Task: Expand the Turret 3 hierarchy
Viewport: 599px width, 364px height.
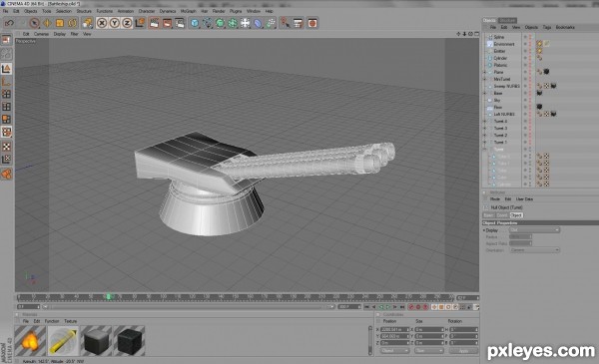Action: coord(485,129)
